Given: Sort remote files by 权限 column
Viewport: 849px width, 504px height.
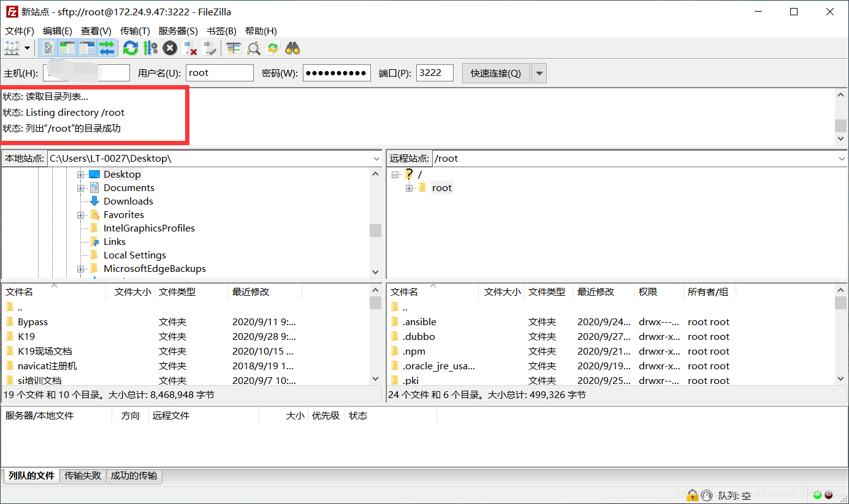Looking at the screenshot, I should (x=659, y=292).
